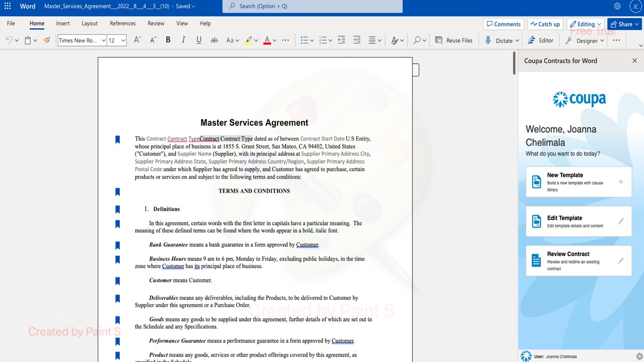This screenshot has height=362, width=644.
Task: Click the Numbering list icon
Action: (x=323, y=41)
